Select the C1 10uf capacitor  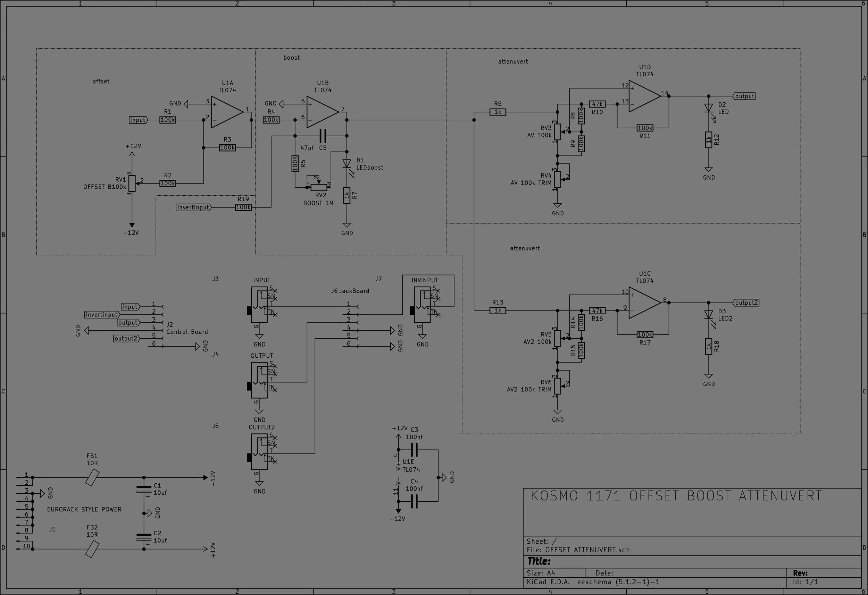(144, 489)
